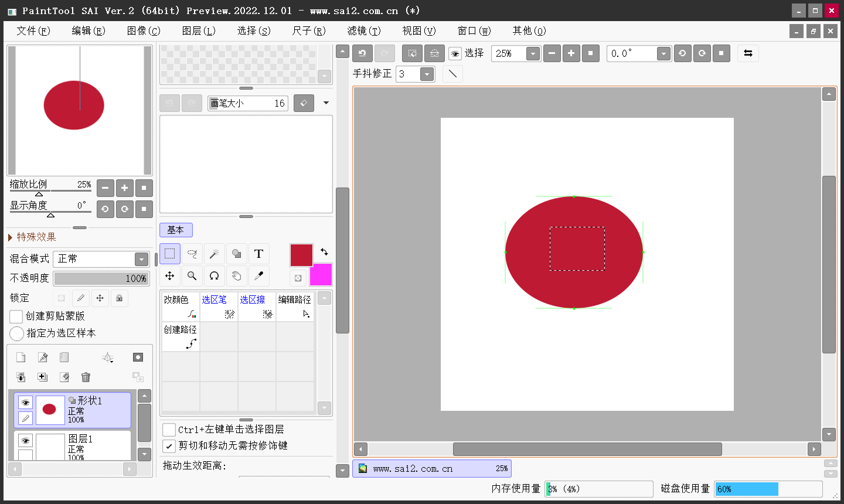
Task: Toggle lock moving in the 锁定 row
Action: point(100,298)
